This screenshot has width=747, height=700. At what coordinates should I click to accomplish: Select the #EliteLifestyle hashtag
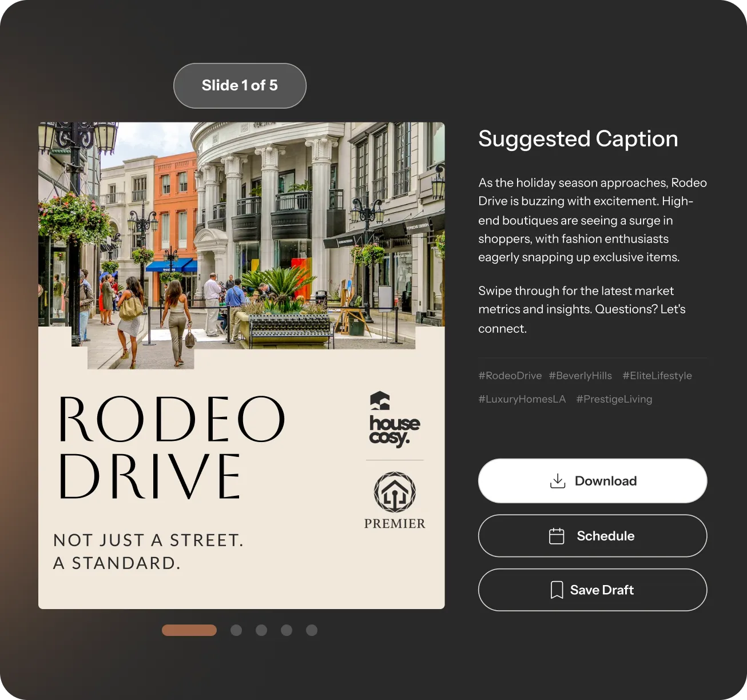click(657, 376)
